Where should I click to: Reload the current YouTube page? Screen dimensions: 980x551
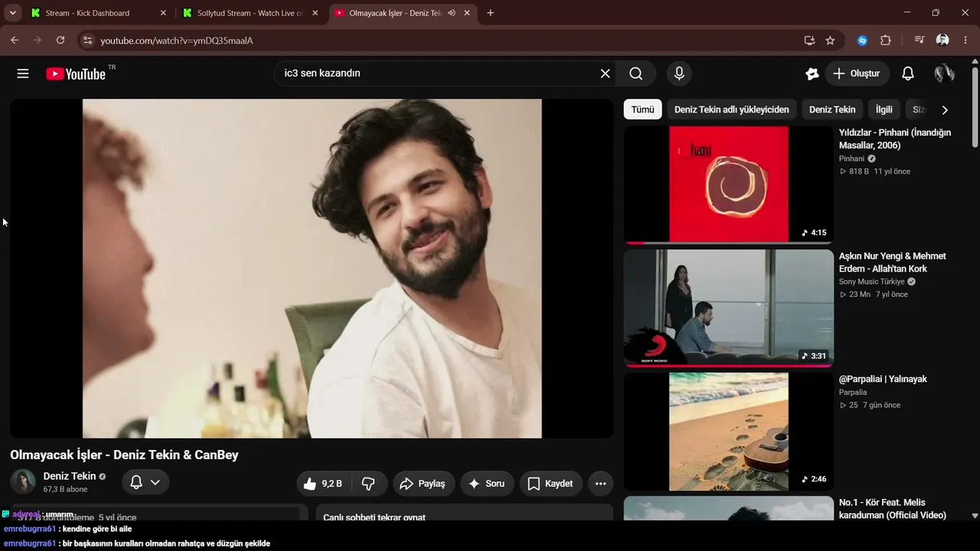(60, 41)
